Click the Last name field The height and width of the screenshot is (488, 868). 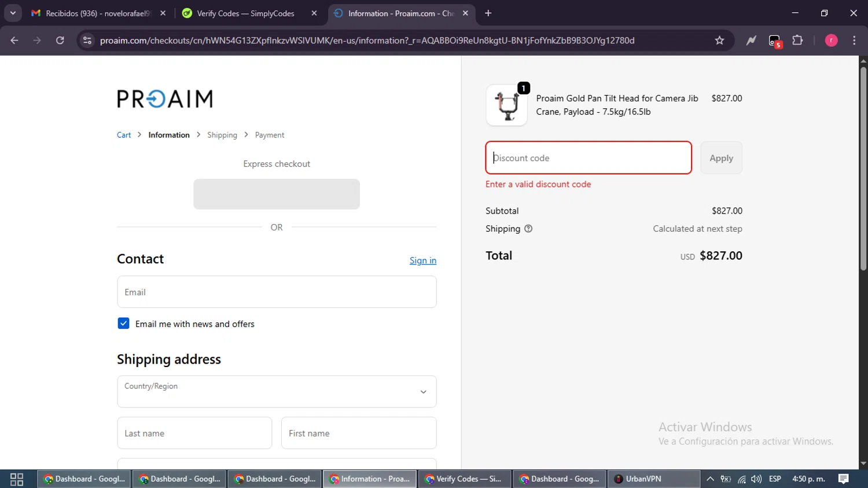194,433
